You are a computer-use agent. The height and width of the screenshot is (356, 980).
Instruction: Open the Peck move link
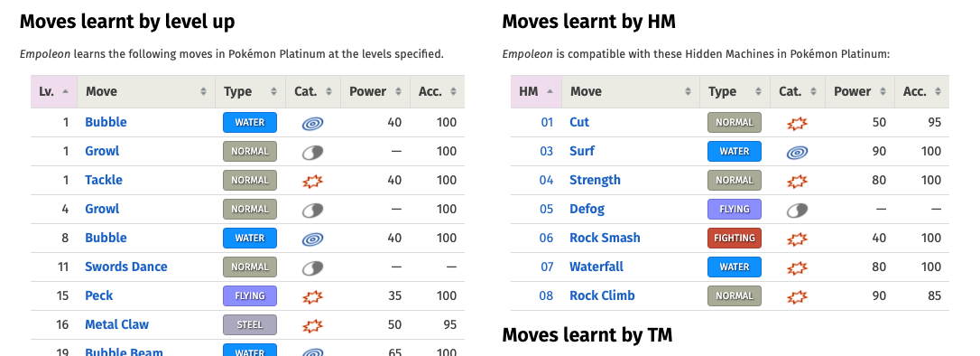click(98, 295)
